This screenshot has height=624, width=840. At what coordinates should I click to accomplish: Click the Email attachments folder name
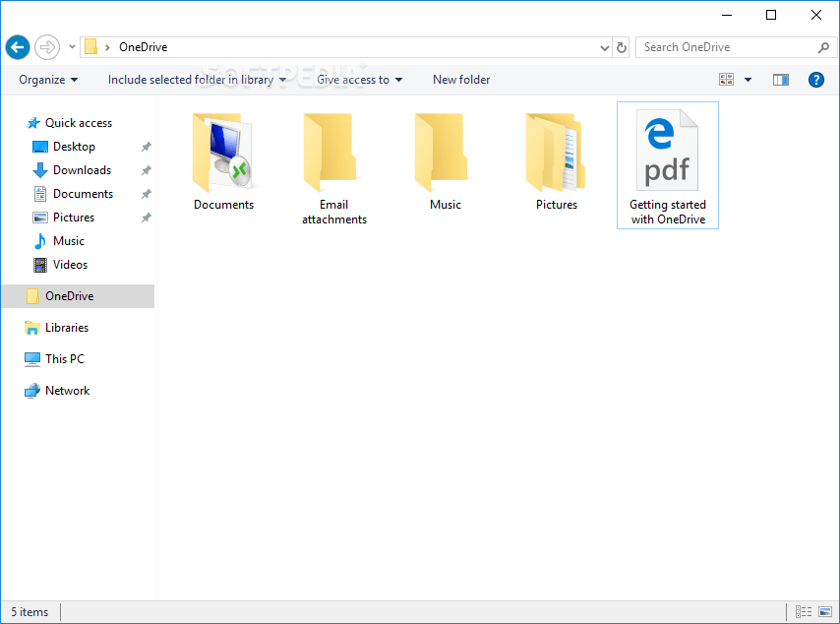pos(334,213)
